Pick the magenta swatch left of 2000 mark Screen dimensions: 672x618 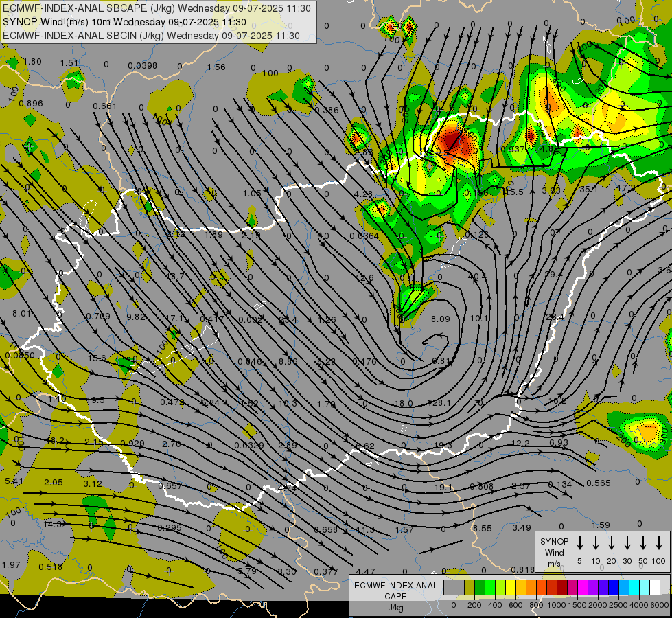[x=583, y=588]
